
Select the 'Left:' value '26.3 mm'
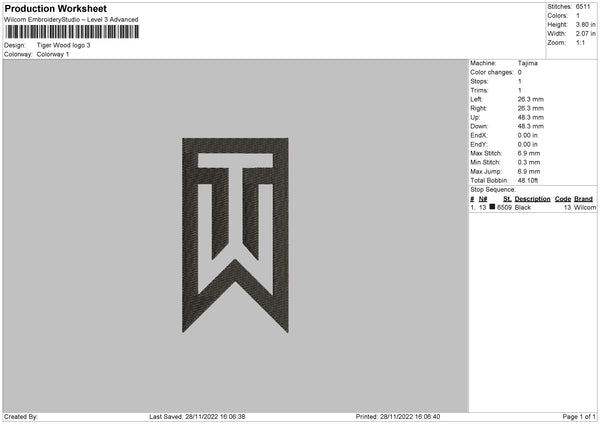coord(531,99)
